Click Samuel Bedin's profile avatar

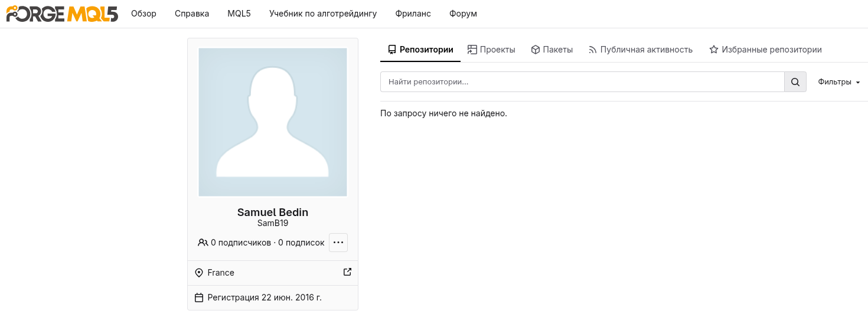pos(273,122)
